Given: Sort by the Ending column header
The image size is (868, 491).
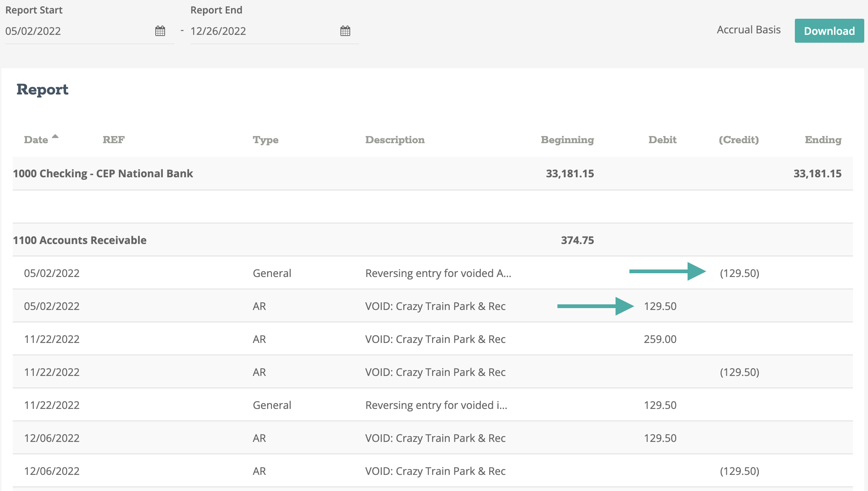Looking at the screenshot, I should tap(822, 139).
